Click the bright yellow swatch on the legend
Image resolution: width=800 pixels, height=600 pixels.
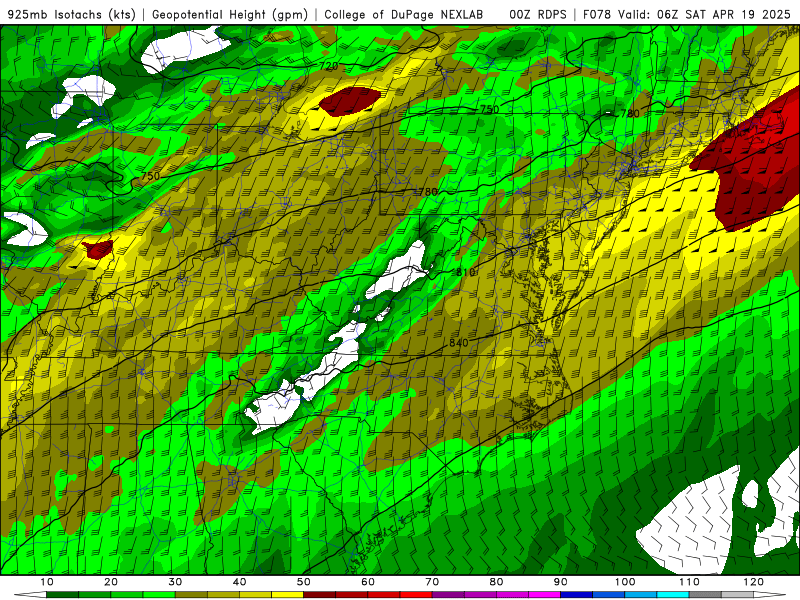pyautogui.click(x=287, y=595)
